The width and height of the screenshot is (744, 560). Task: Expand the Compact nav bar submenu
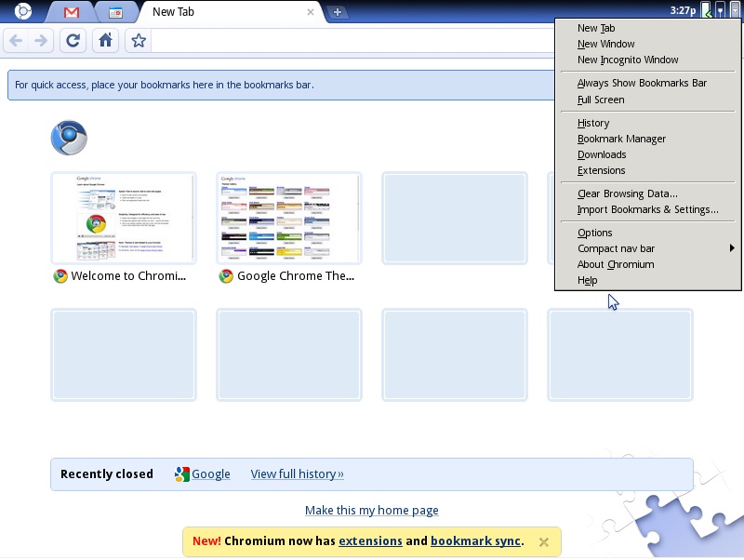647,248
